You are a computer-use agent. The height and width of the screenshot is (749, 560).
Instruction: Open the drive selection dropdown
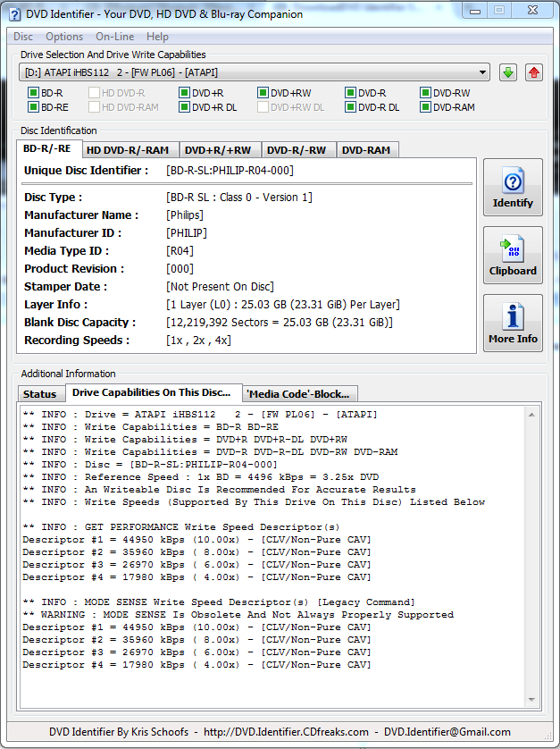pos(255,72)
